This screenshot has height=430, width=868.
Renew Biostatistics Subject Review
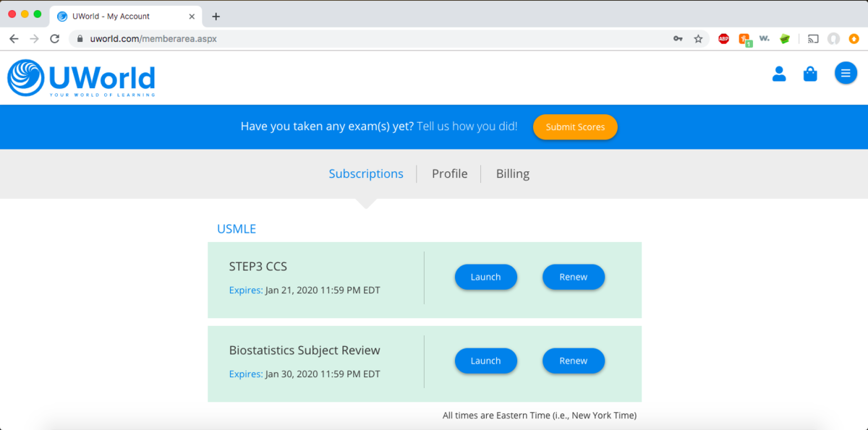pos(574,361)
